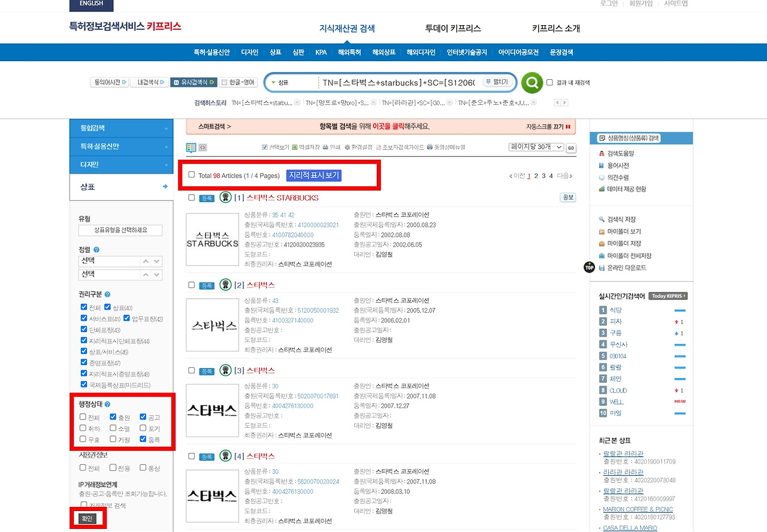
Task: Click into the search query input field
Action: tap(400, 82)
